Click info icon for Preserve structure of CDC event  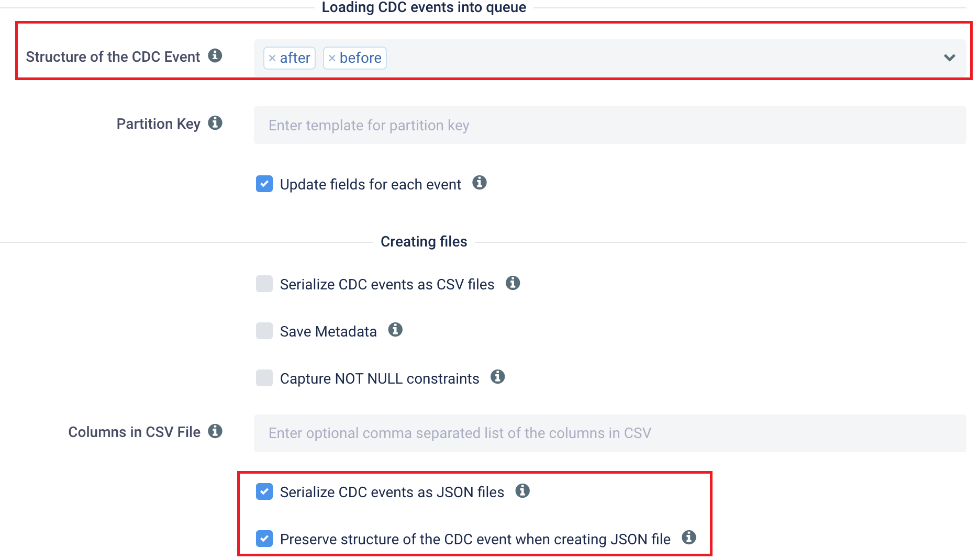(x=689, y=537)
